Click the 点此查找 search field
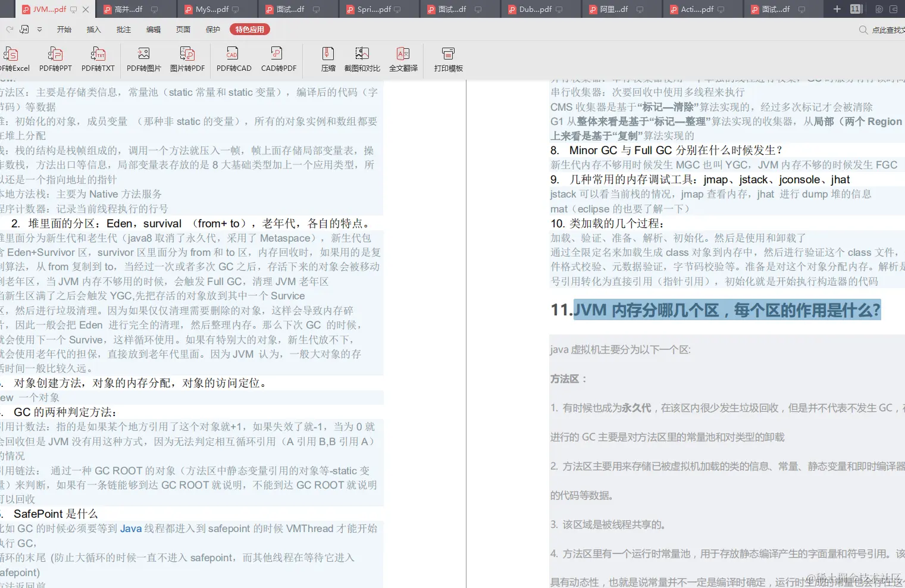Image resolution: width=905 pixels, height=588 pixels. pos(888,29)
